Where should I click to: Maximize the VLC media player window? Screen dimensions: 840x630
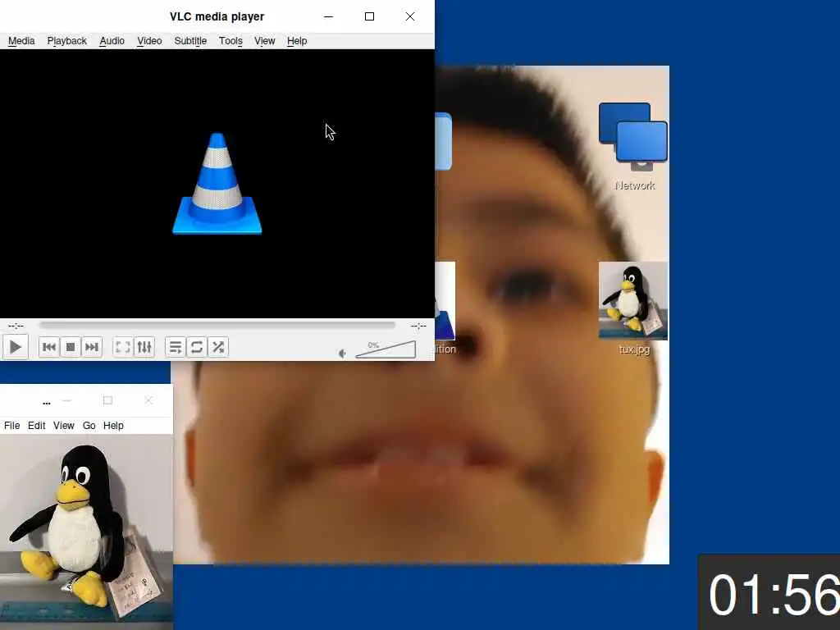(x=370, y=16)
